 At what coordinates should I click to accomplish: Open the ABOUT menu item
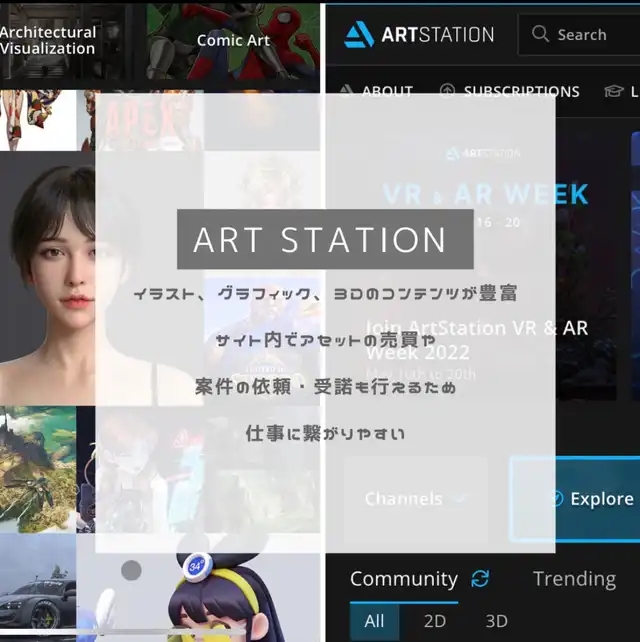tap(387, 91)
